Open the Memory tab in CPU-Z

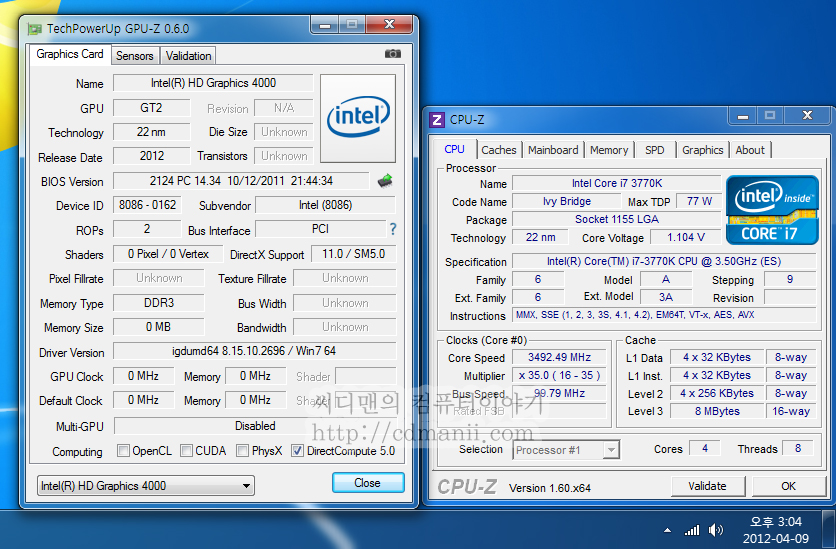(609, 150)
